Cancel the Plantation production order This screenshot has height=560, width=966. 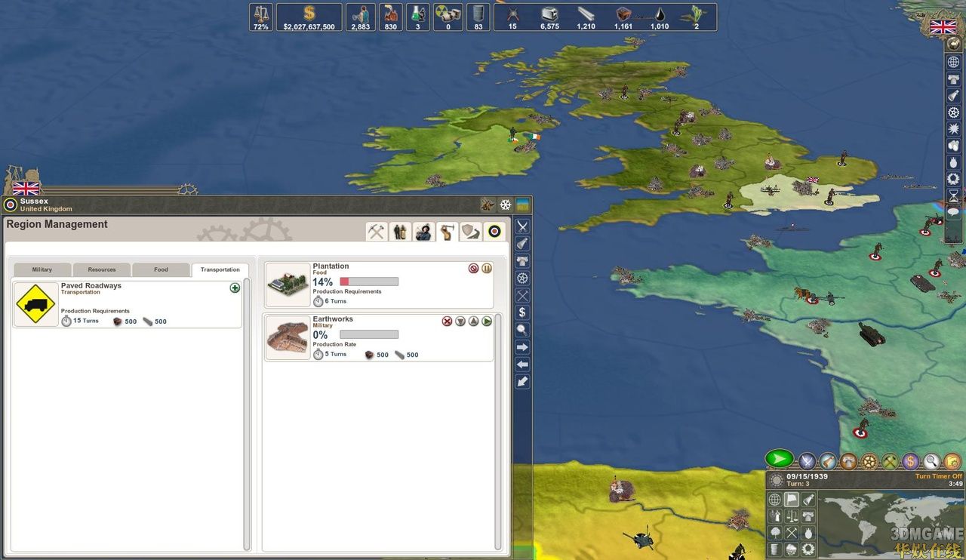tap(473, 268)
